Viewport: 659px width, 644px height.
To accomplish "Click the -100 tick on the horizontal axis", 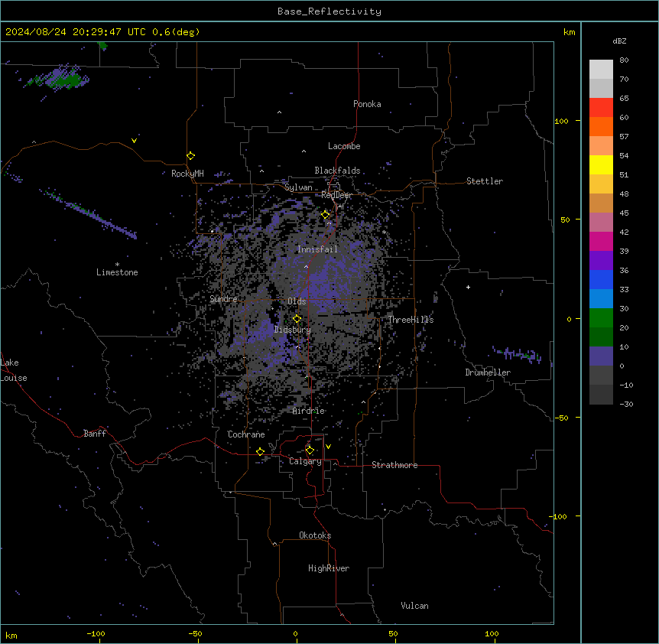I will click(x=96, y=633).
